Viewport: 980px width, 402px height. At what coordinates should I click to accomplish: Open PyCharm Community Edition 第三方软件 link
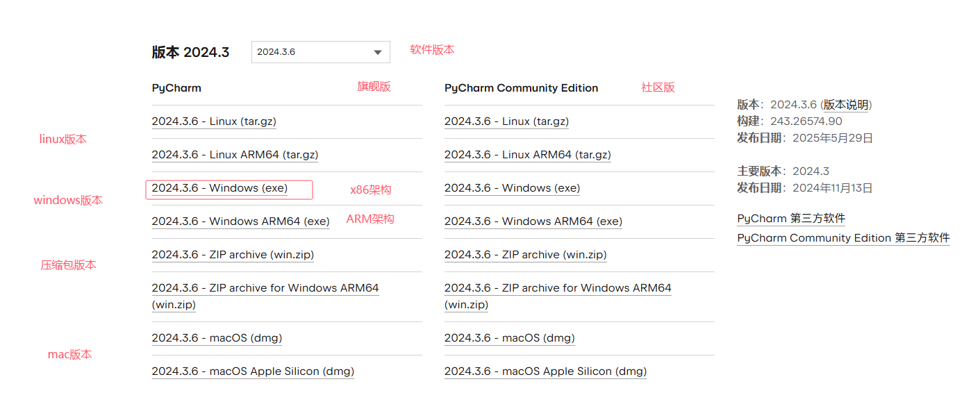(843, 238)
